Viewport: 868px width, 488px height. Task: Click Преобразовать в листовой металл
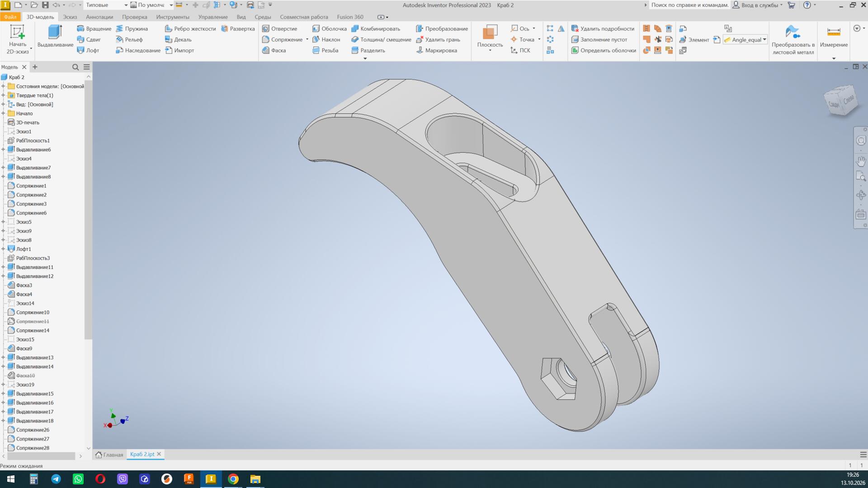tap(793, 40)
